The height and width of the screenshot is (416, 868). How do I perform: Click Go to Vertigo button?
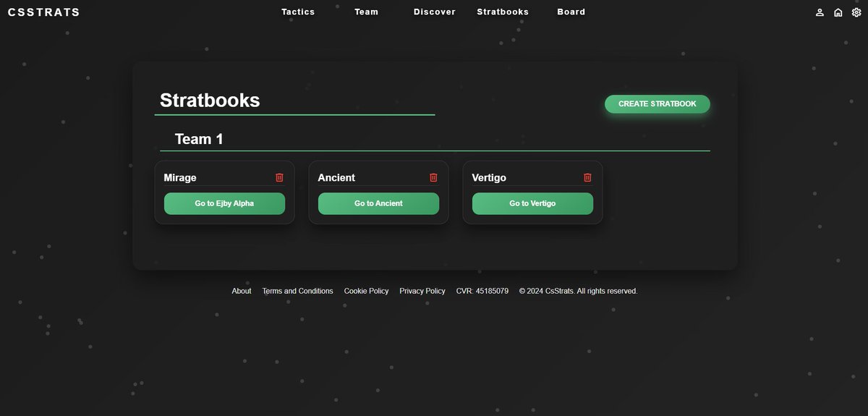532,203
